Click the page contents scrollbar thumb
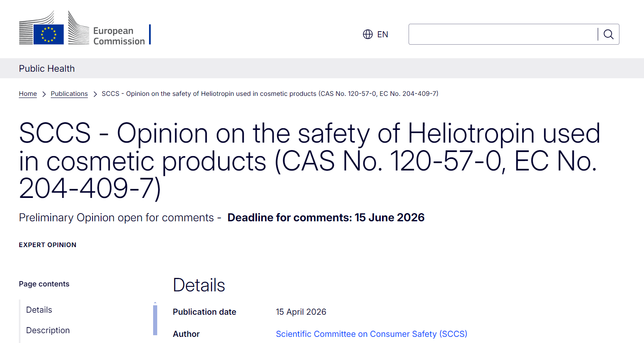Image resolution: width=644 pixels, height=343 pixels. coord(155,320)
